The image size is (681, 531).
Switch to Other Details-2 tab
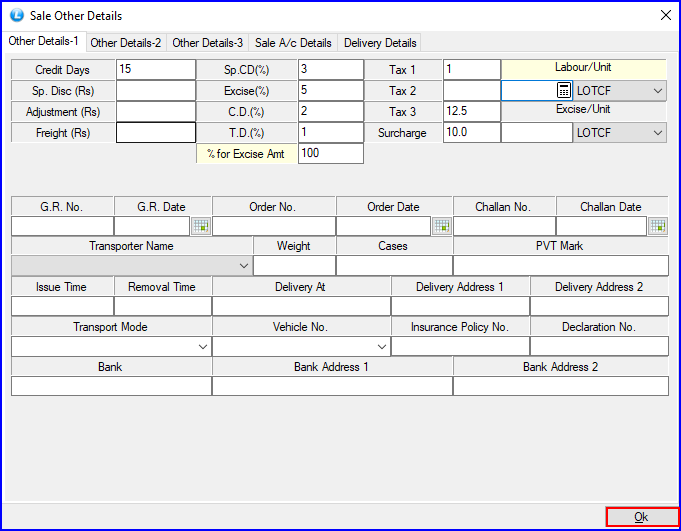coord(126,43)
